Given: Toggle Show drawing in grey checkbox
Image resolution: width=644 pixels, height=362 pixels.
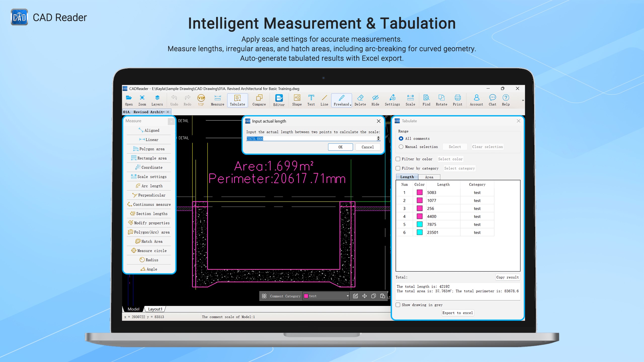Looking at the screenshot, I should point(398,305).
